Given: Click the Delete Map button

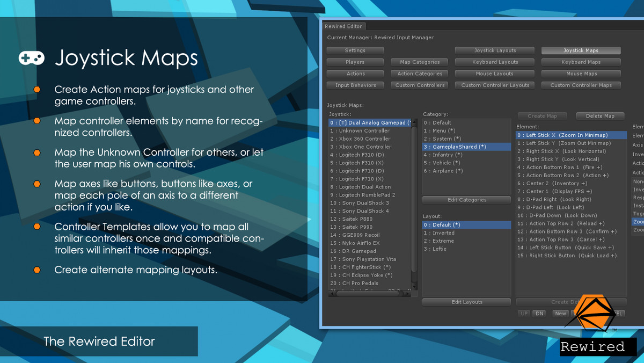Looking at the screenshot, I should click(x=600, y=116).
